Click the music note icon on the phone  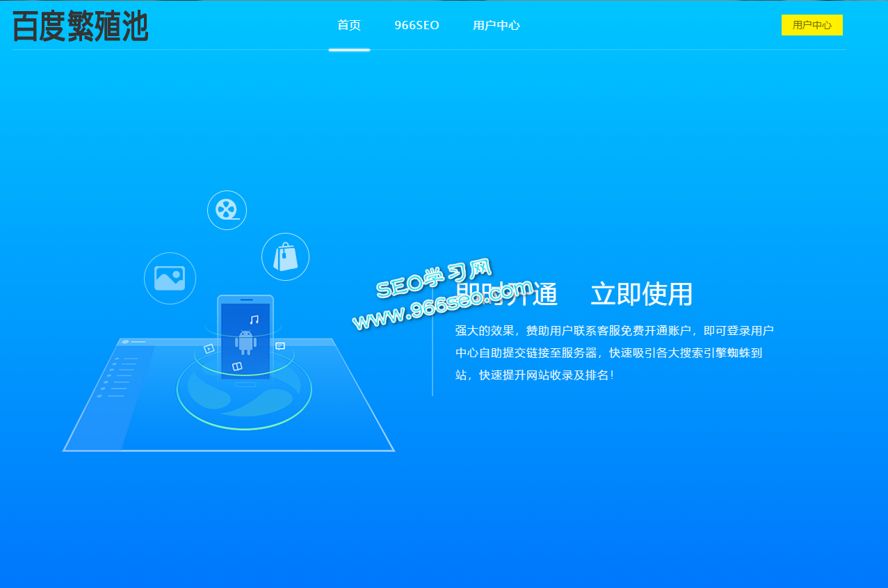click(254, 320)
